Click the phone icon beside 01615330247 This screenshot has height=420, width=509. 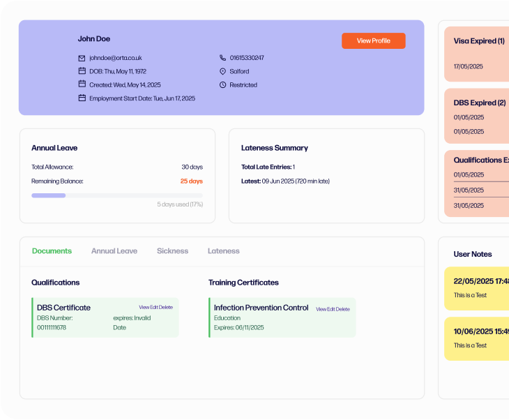coord(222,58)
